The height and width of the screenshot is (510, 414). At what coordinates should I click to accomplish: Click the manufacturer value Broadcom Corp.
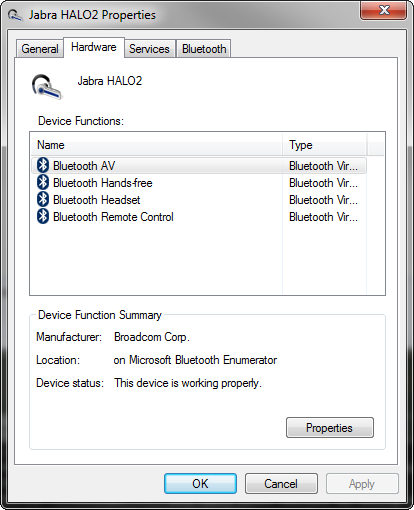152,337
